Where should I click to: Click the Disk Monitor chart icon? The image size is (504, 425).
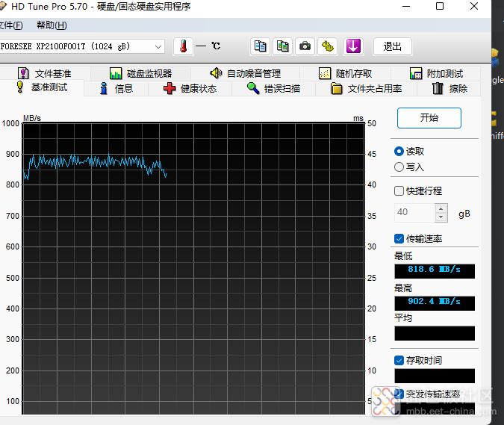[x=116, y=74]
